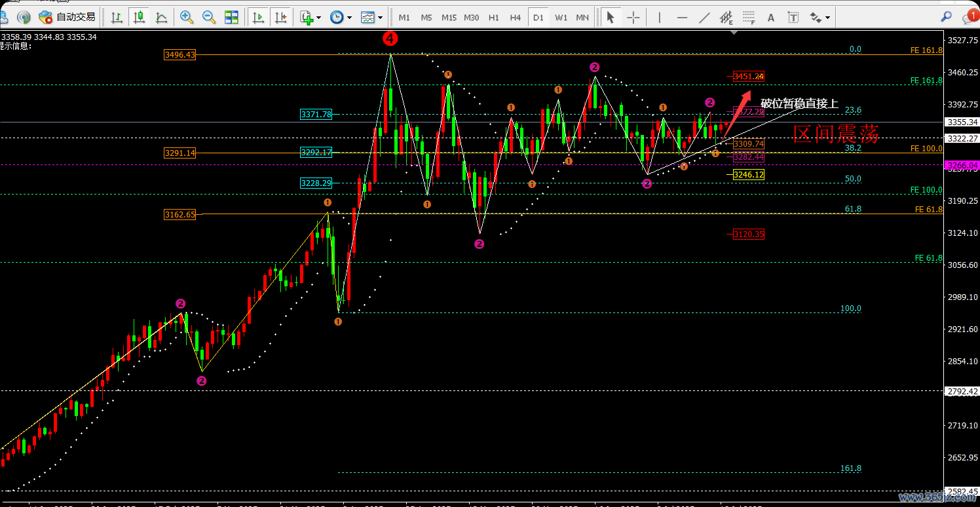The width and height of the screenshot is (980, 507).
Task: Switch to the W1 timeframe
Action: coord(561,18)
